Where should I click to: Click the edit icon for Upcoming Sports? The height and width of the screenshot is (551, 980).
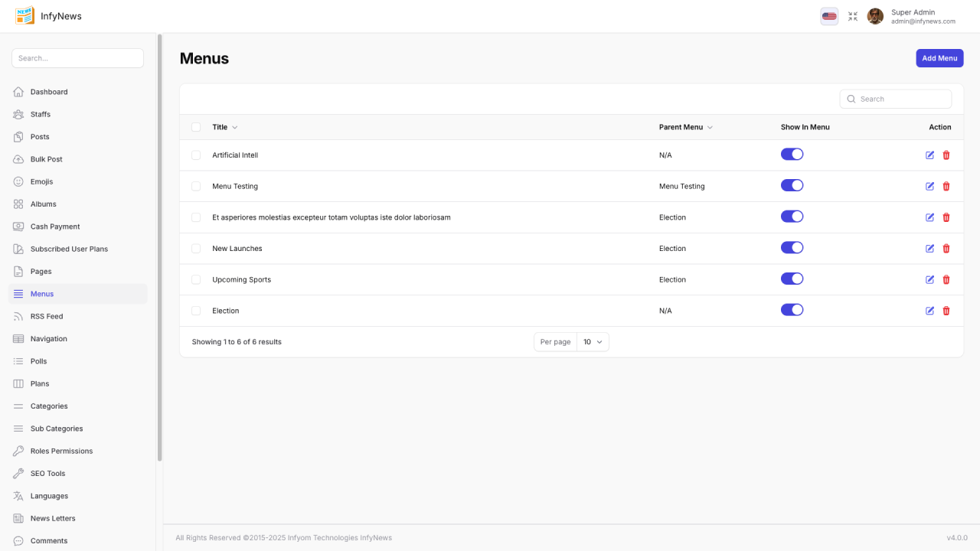[929, 280]
